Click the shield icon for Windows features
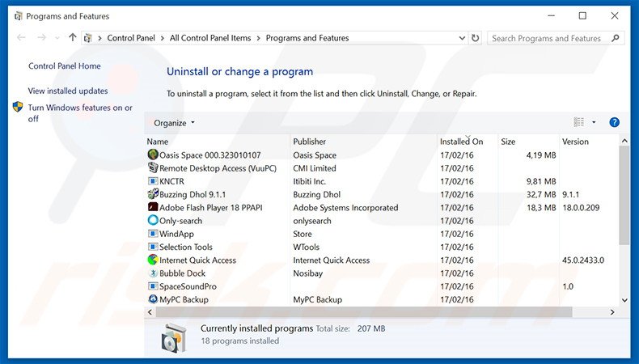 coord(18,108)
